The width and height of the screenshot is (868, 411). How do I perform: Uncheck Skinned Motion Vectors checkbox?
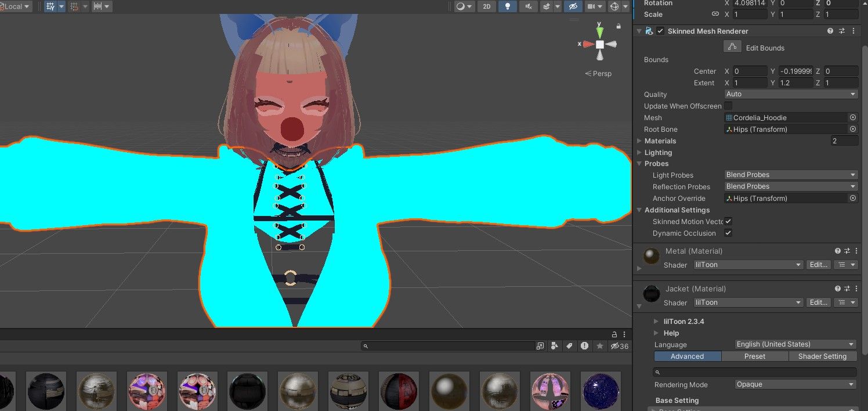[728, 221]
